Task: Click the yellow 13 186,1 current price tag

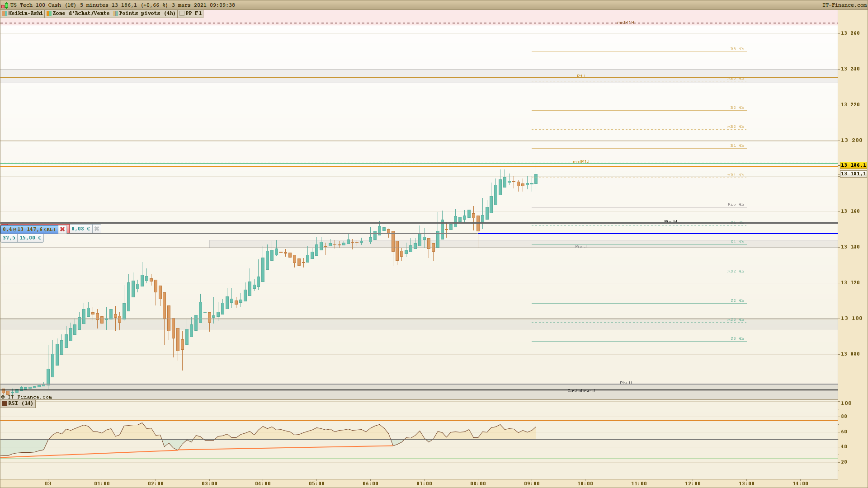Action: tap(853, 165)
